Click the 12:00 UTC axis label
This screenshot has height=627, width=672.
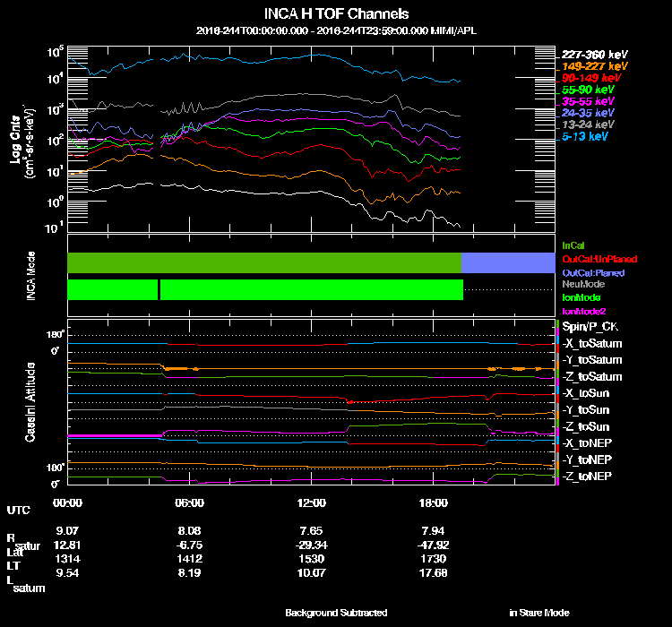(x=311, y=502)
